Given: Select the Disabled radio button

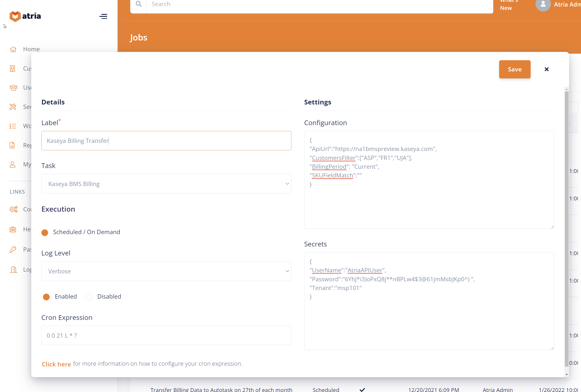Looking at the screenshot, I should point(89,297).
